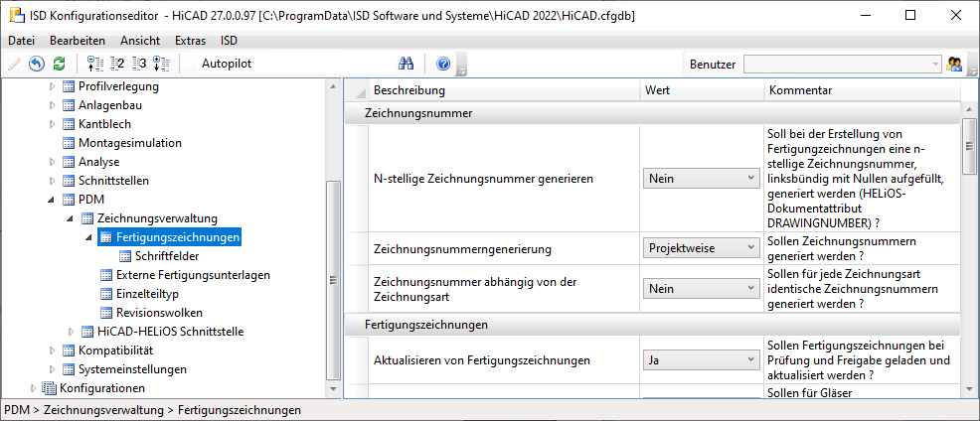The height and width of the screenshot is (421, 980).
Task: Click the Konfigurationen node icon
Action: click(50, 388)
